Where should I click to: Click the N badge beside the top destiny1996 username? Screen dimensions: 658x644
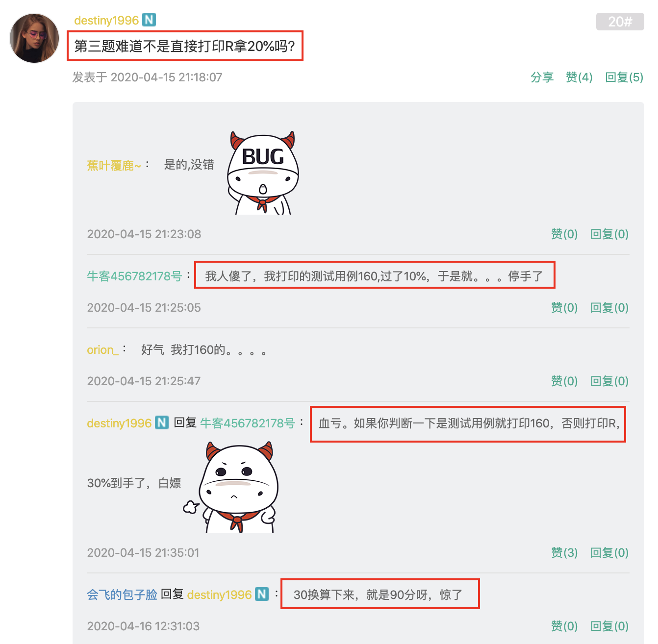pos(149,20)
